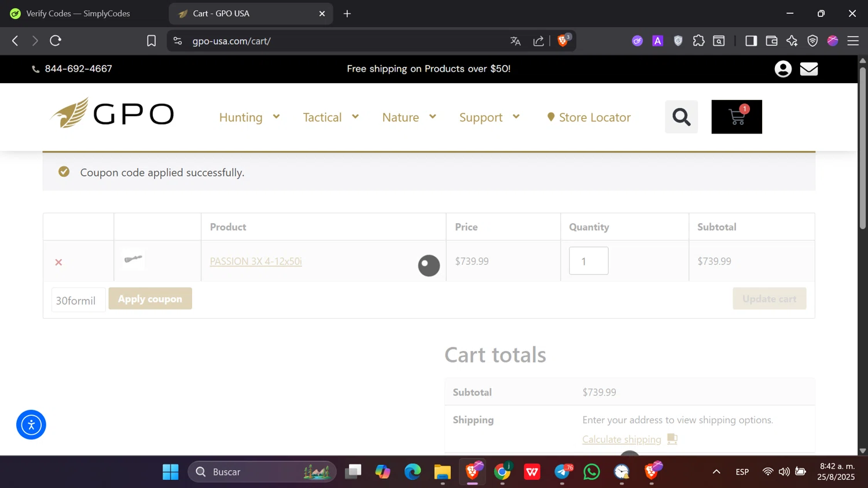The height and width of the screenshot is (488, 868).
Task: Open the Task View taskbar icon
Action: [x=353, y=472]
